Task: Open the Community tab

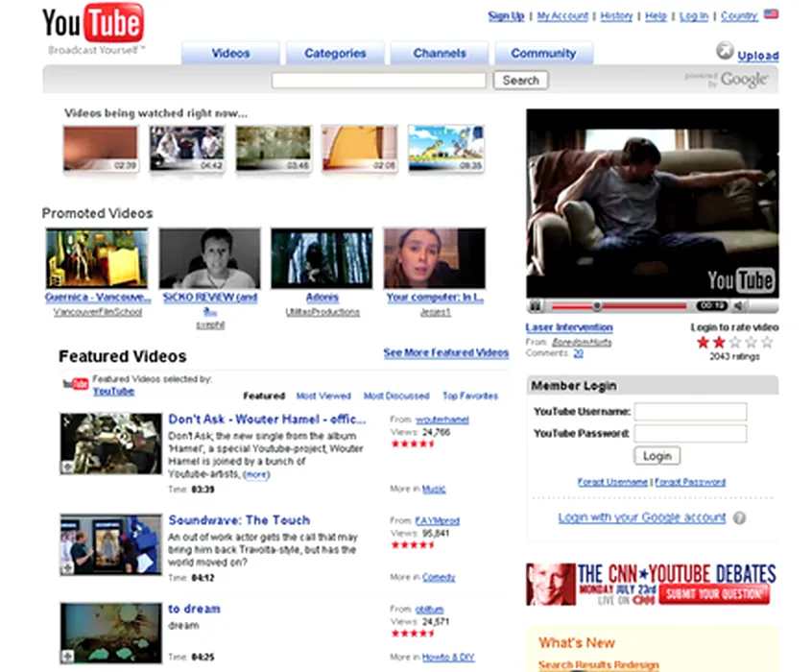Action: tap(544, 53)
